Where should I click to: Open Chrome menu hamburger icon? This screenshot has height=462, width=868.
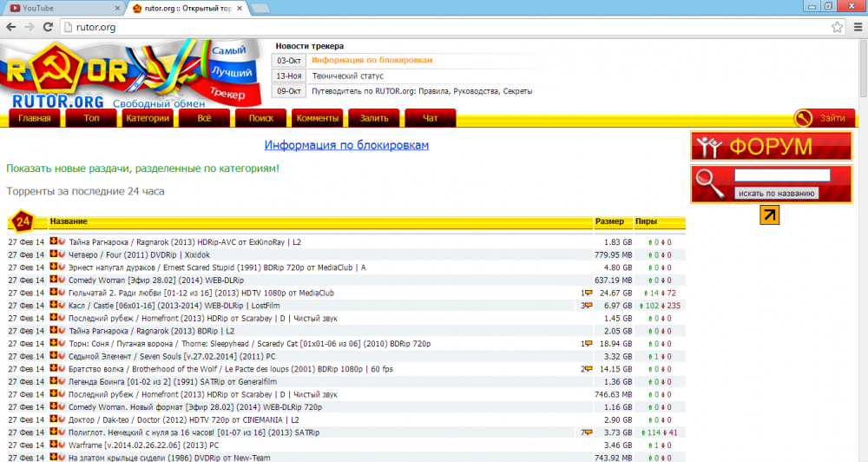[x=858, y=27]
